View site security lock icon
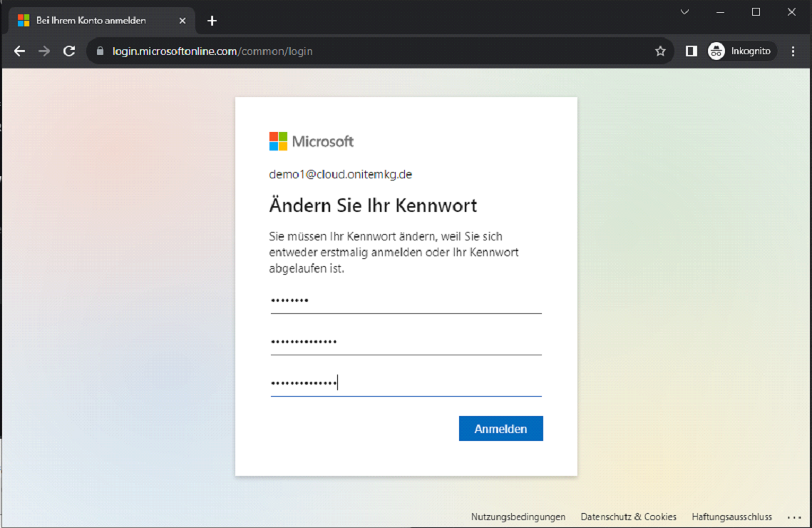812x528 pixels. [x=101, y=51]
